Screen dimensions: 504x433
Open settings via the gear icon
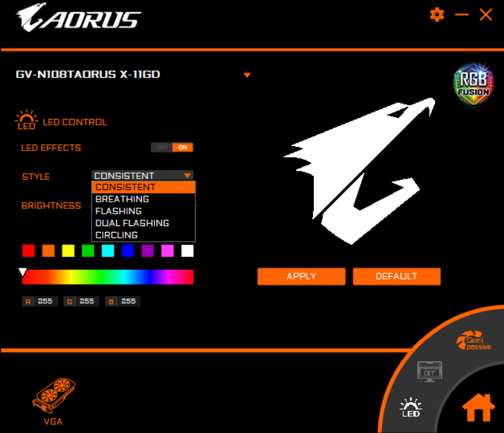tap(437, 15)
